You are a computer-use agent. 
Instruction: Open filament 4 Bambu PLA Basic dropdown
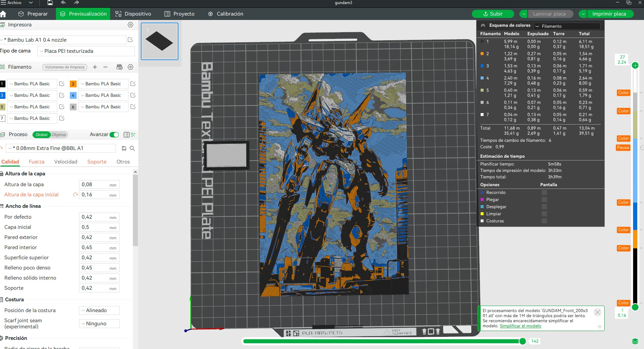pos(103,95)
